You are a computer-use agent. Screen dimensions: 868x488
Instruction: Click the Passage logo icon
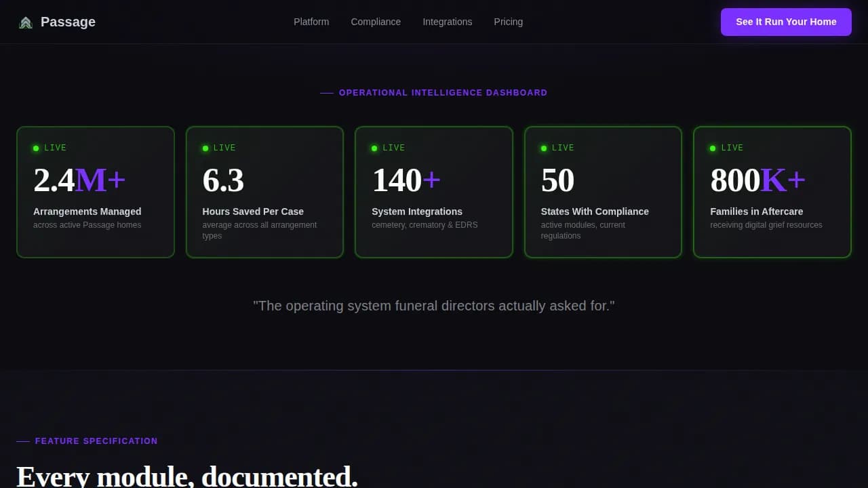(x=26, y=22)
